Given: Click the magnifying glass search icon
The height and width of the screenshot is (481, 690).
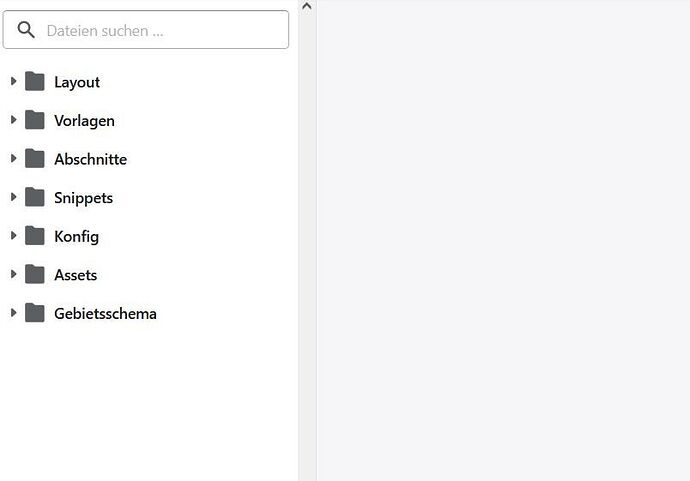Looking at the screenshot, I should pyautogui.click(x=26, y=30).
